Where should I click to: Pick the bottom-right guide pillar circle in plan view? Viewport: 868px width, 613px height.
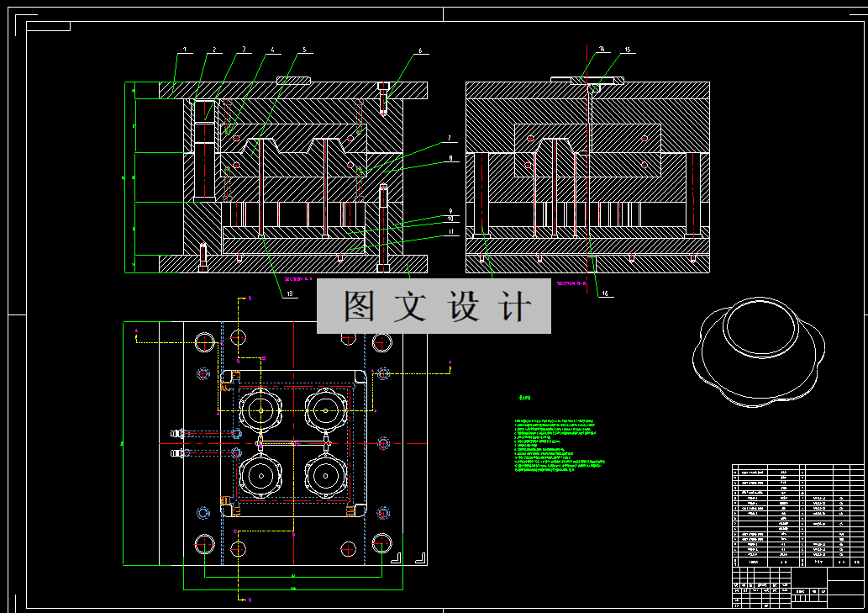382,544
